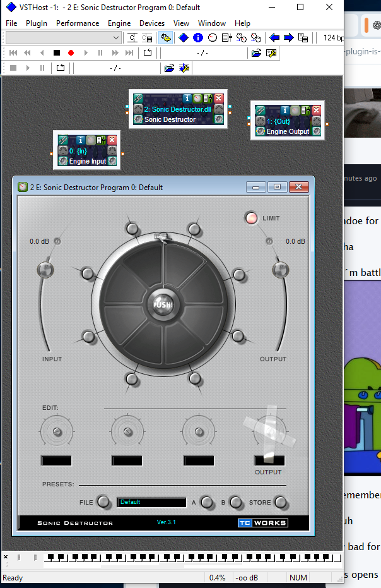The image size is (381, 588).
Task: Click player pause button on second row
Action: (100, 53)
